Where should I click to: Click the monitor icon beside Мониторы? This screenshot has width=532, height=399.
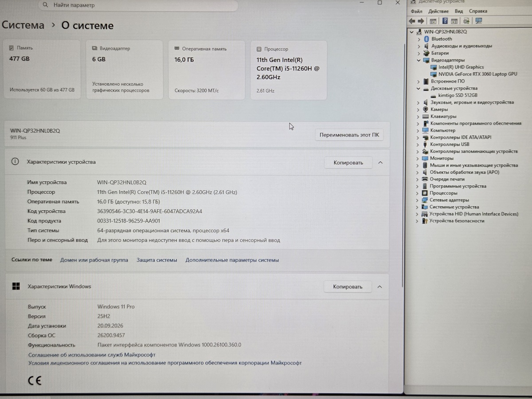[425, 158]
